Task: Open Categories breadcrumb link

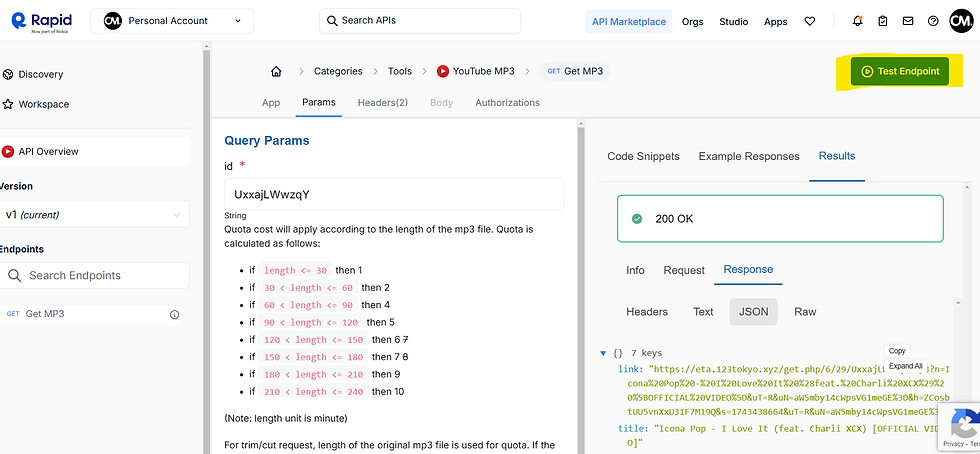Action: click(338, 71)
